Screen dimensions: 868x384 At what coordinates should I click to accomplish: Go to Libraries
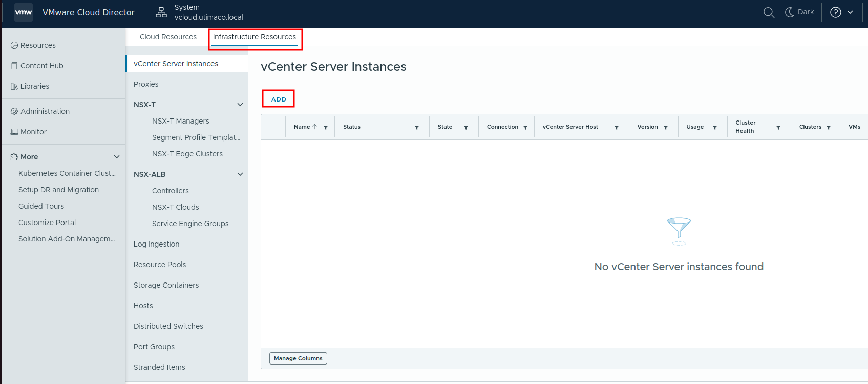35,86
